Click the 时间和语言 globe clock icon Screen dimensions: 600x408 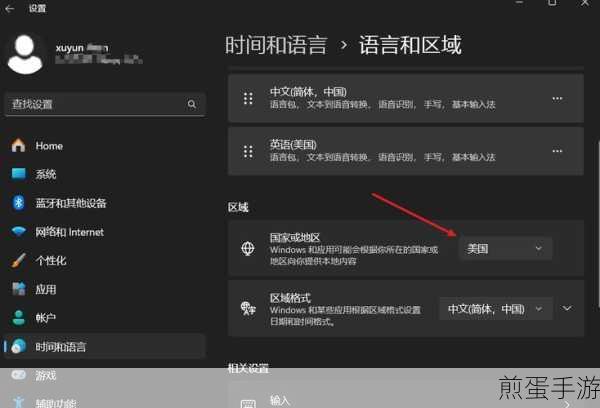[18, 346]
